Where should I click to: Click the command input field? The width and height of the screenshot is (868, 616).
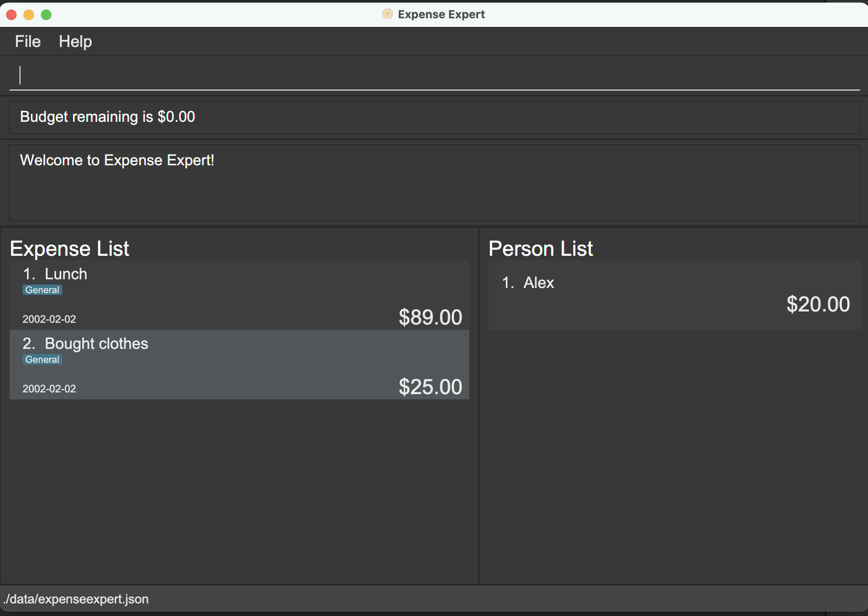(434, 76)
